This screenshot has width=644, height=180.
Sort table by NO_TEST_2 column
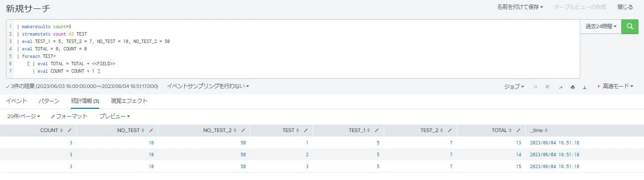[220, 131]
